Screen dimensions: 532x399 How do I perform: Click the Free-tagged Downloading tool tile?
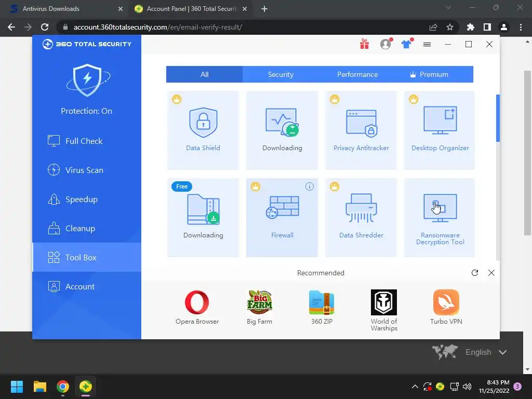pos(203,218)
